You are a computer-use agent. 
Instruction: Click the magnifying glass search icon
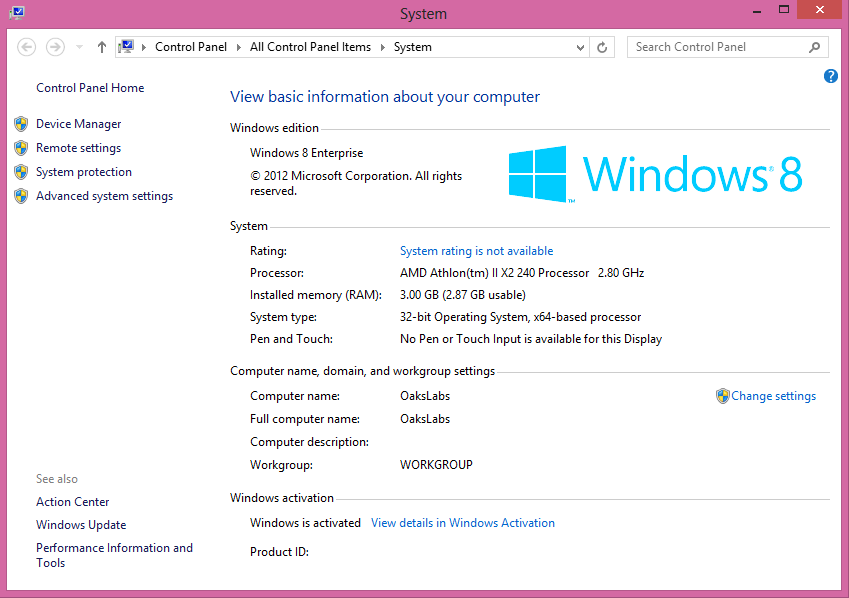coord(814,47)
